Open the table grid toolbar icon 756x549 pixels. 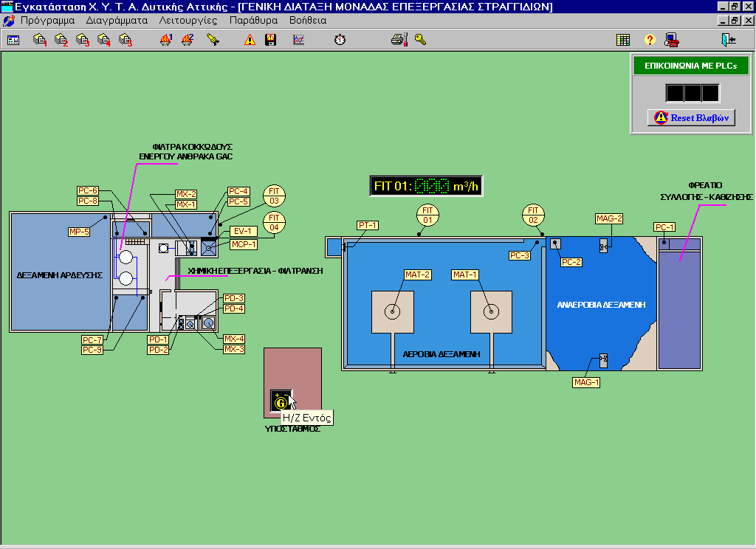[623, 40]
